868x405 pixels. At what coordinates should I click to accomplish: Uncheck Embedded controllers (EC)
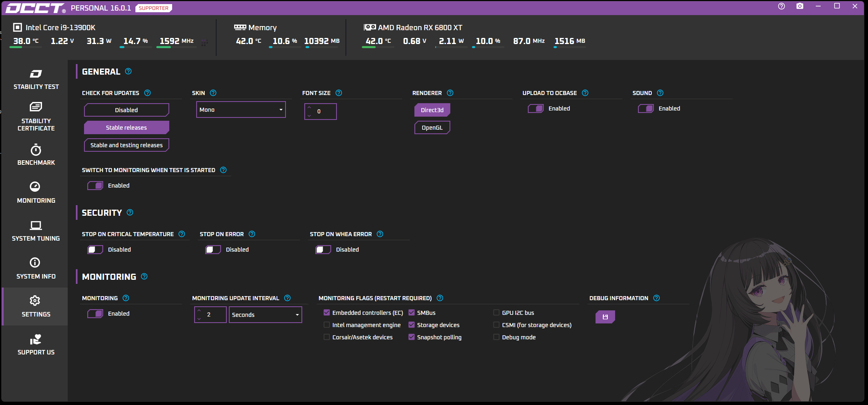pyautogui.click(x=327, y=313)
